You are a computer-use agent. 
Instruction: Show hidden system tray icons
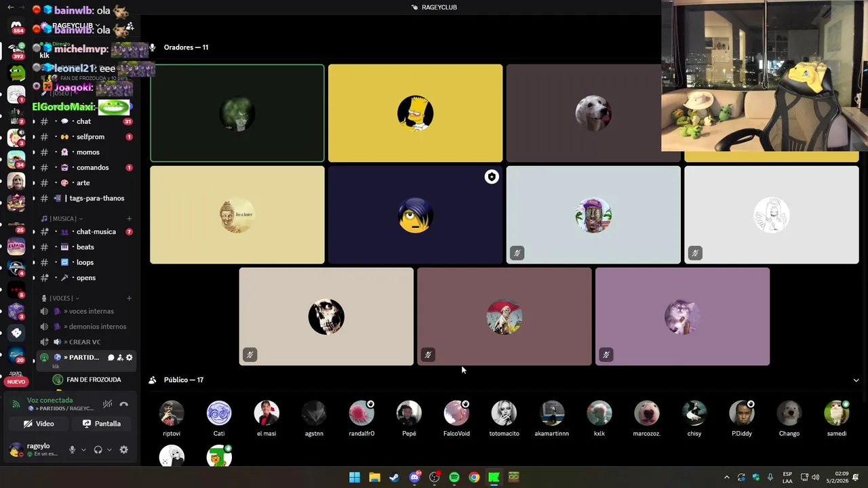click(726, 478)
